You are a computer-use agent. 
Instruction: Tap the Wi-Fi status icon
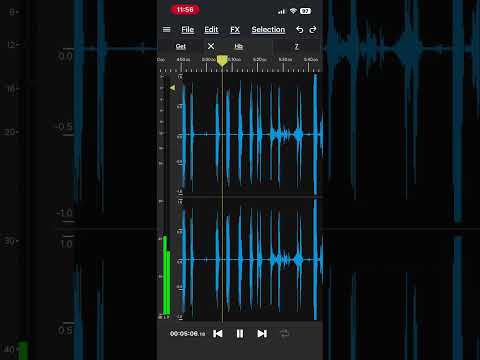pyautogui.click(x=293, y=11)
